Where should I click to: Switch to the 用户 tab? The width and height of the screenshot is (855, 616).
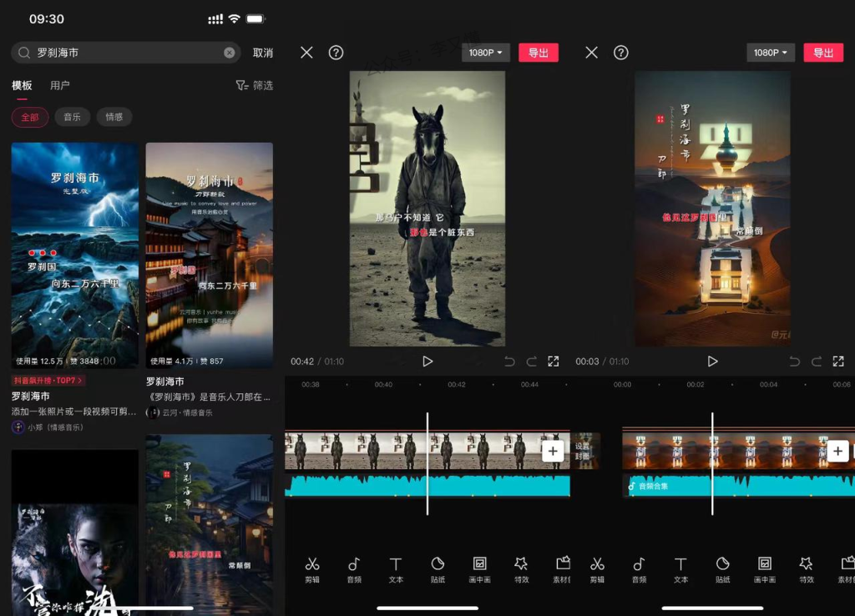(x=60, y=85)
